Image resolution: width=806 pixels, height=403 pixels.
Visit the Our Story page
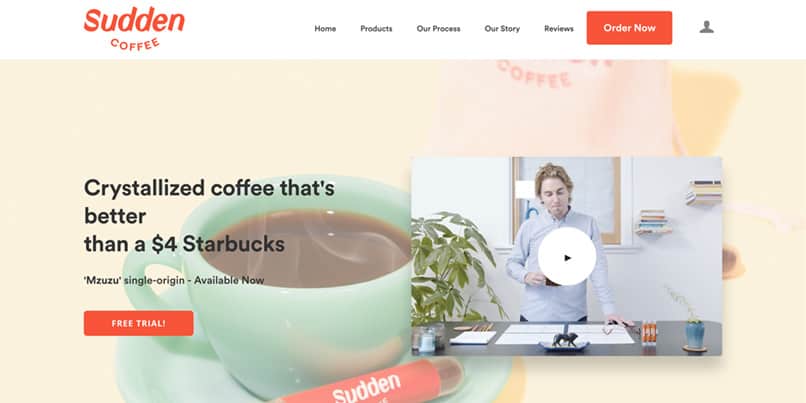(502, 29)
